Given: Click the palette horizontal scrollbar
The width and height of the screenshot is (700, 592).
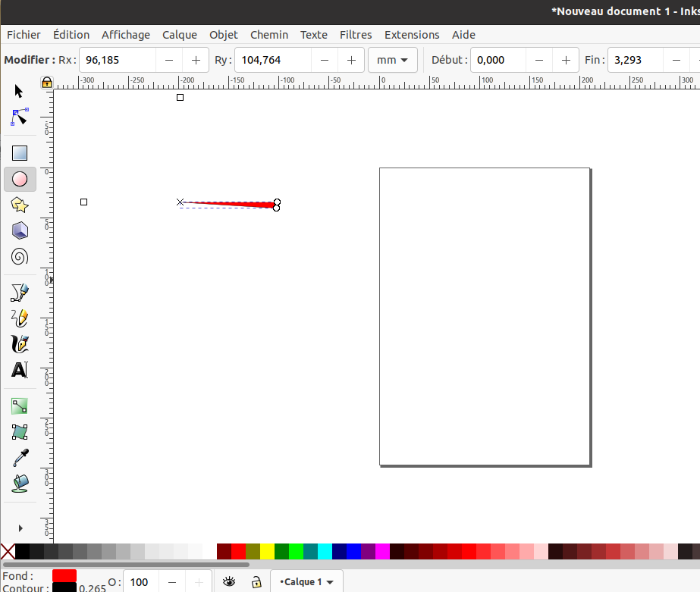Looking at the screenshot, I should [127, 565].
